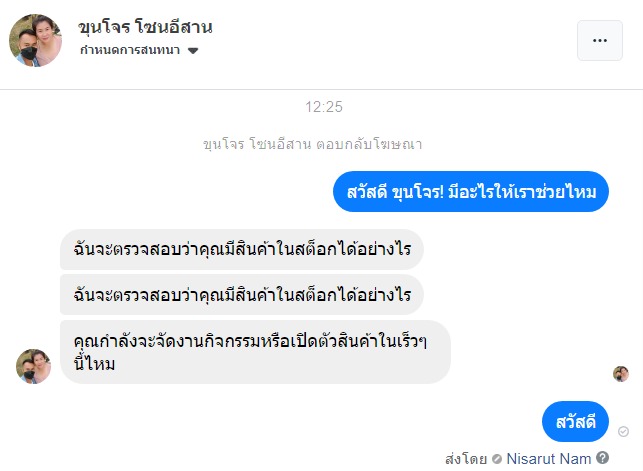Select the first gray stock-check message
This screenshot has width=643, height=471.
(x=242, y=249)
